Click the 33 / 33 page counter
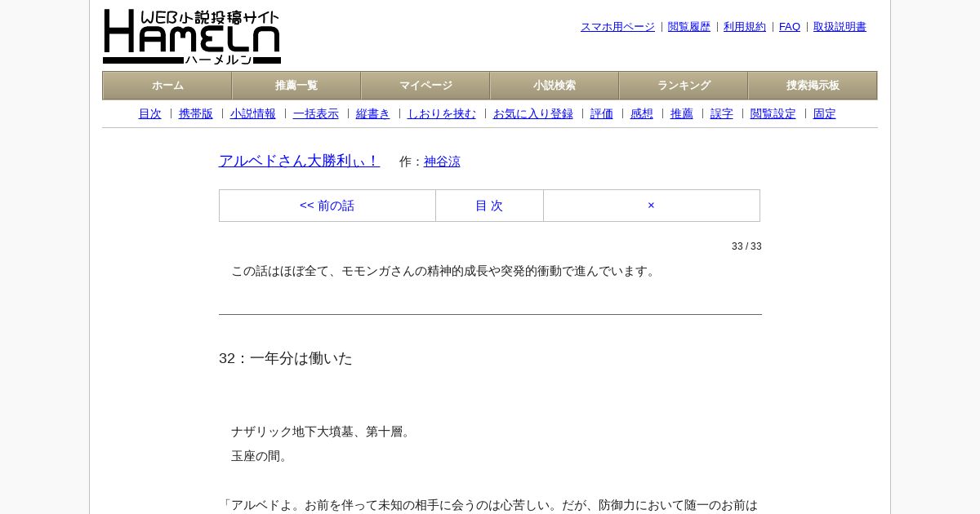 [746, 246]
